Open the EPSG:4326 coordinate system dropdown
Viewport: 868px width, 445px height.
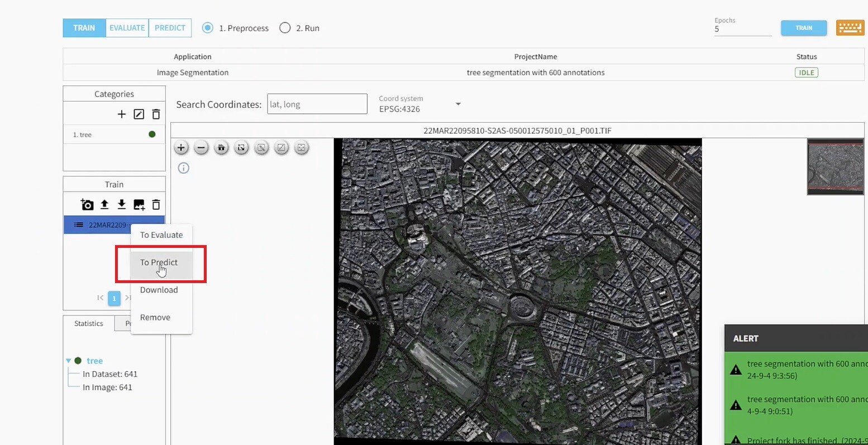point(458,104)
